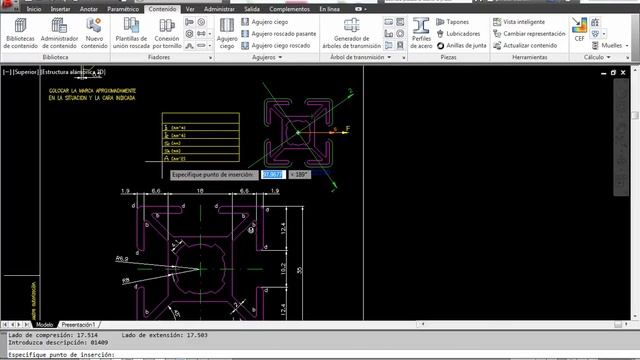Open Plantillas de unión roscada
The width and height of the screenshot is (640, 360).
(131, 33)
